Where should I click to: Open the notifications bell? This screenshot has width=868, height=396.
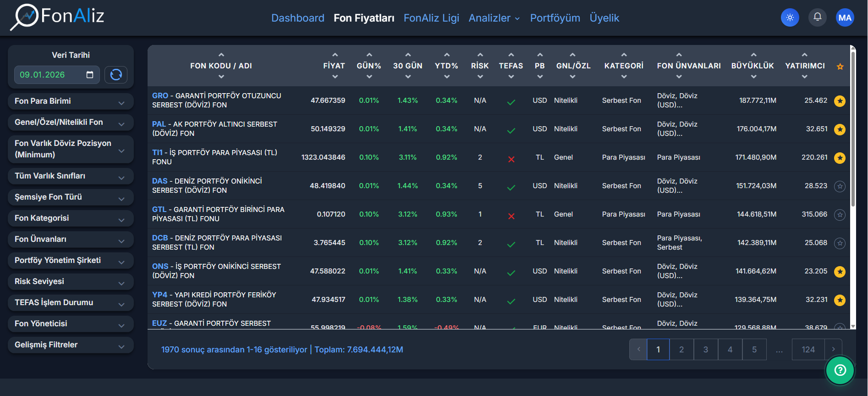[x=818, y=17]
